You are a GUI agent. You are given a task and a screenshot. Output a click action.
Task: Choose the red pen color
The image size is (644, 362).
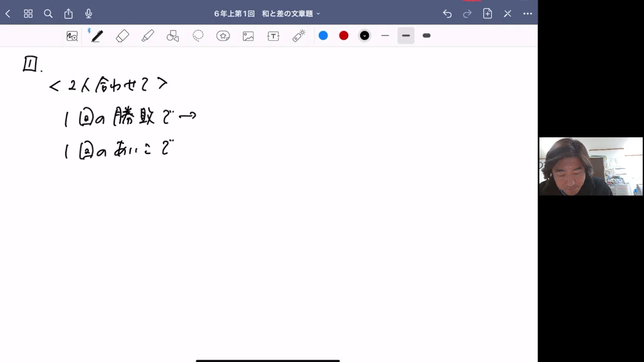click(x=344, y=35)
